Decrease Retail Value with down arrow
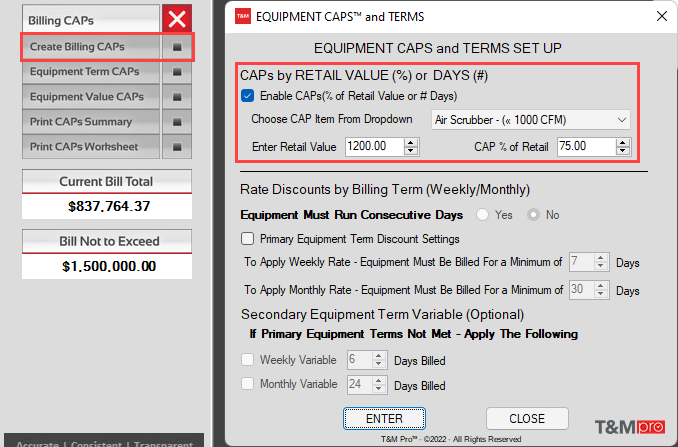This screenshot has height=447, width=678. (x=411, y=151)
